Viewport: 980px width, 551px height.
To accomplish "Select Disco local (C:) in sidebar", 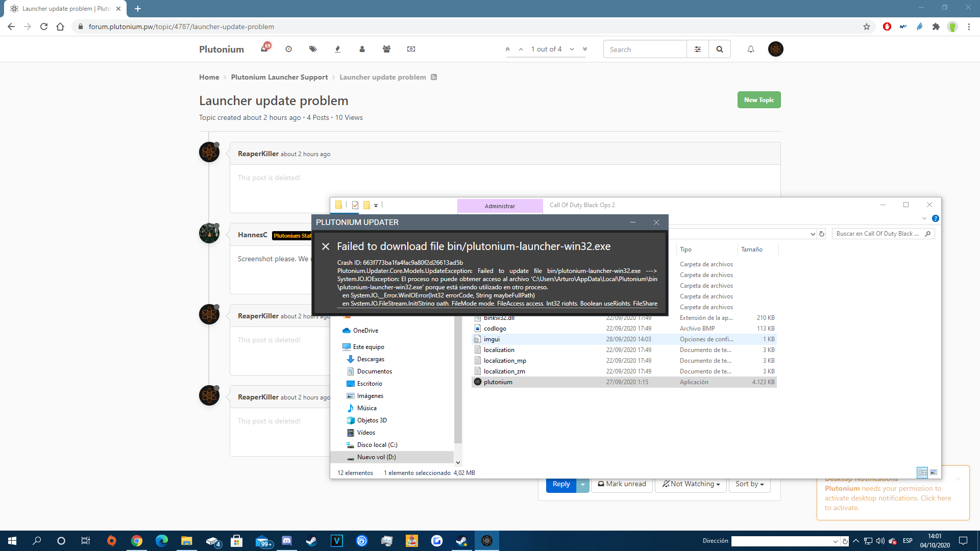I will [x=377, y=445].
